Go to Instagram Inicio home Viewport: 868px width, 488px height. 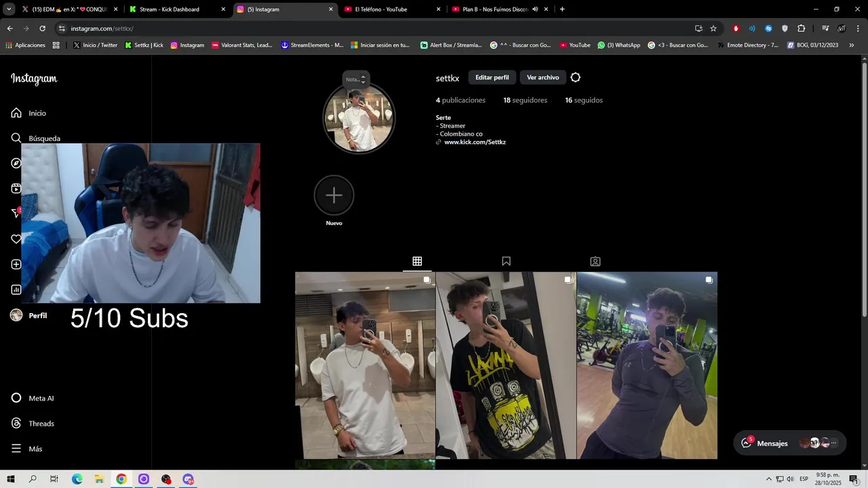pyautogui.click(x=28, y=113)
